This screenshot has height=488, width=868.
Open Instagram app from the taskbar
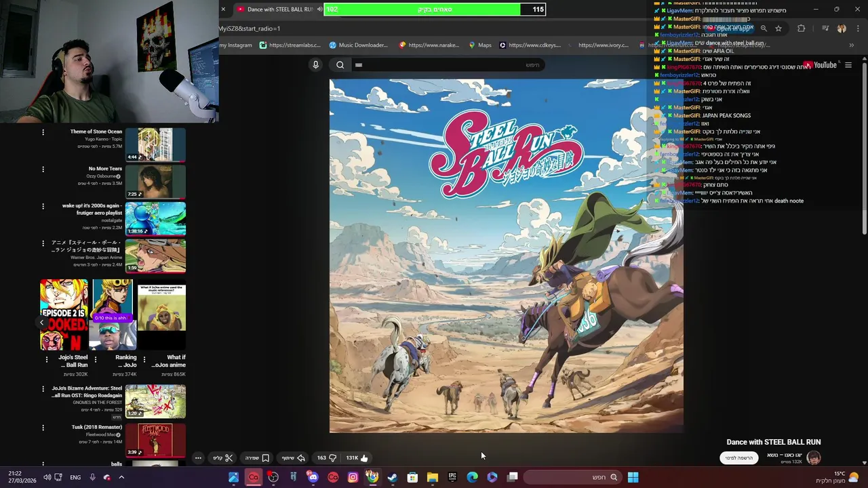click(353, 477)
